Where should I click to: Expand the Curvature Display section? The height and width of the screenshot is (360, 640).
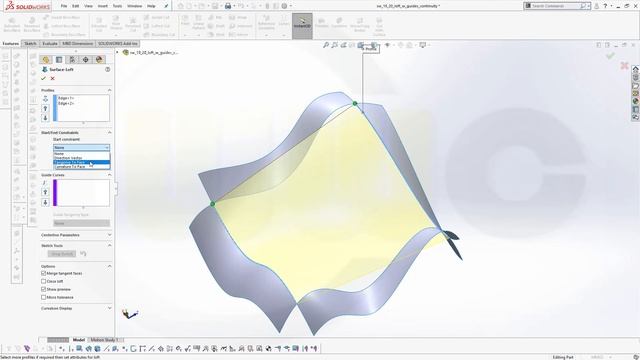tap(109, 308)
